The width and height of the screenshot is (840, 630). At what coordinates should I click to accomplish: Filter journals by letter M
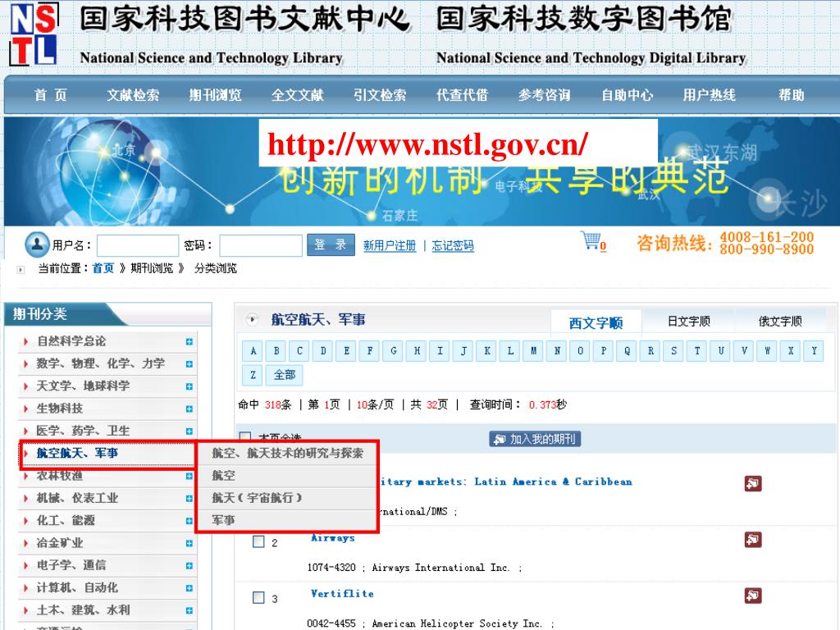point(533,351)
